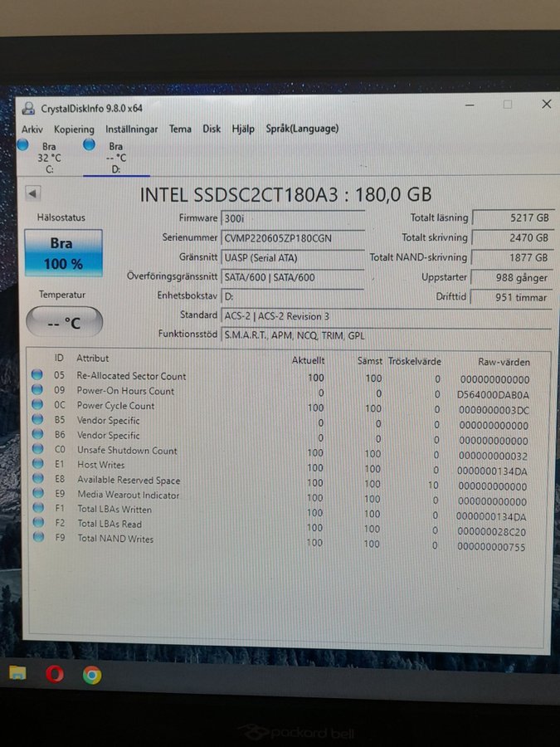Screen dimensions: 560x747
Task: Click the serial number field
Action: point(293,237)
